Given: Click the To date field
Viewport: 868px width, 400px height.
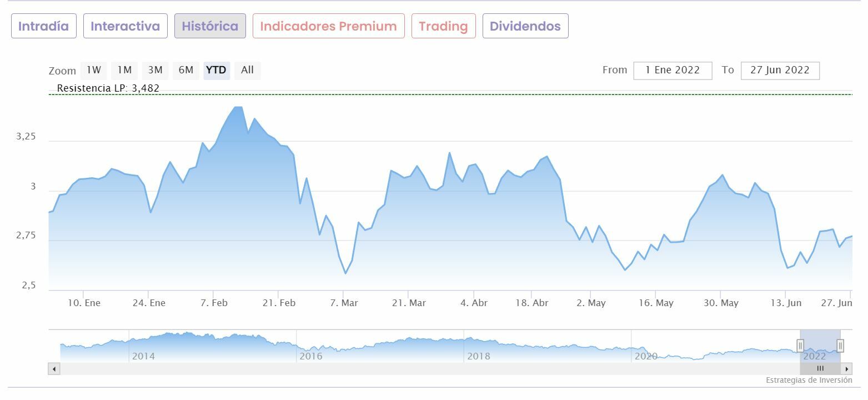Looking at the screenshot, I should pos(780,71).
